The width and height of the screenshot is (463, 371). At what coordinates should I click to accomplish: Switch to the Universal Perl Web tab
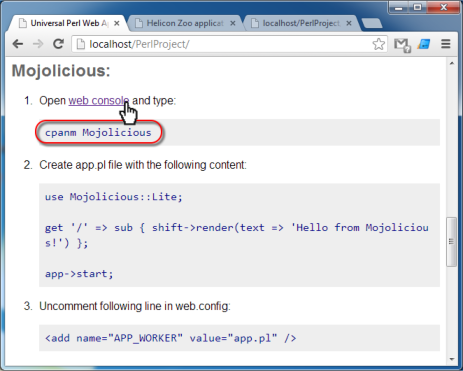tap(68, 23)
